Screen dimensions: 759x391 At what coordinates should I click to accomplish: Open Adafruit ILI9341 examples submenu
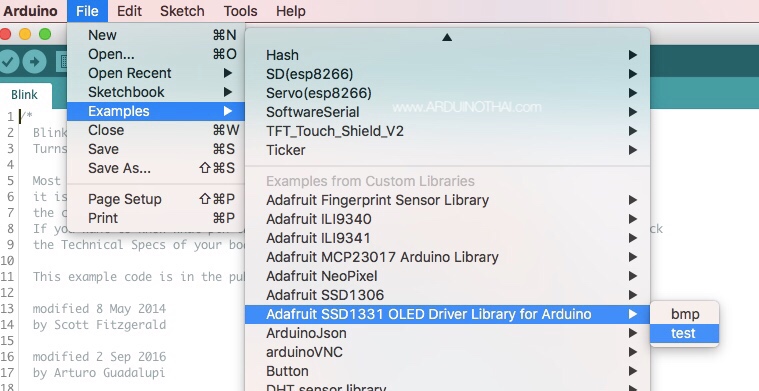coord(448,238)
